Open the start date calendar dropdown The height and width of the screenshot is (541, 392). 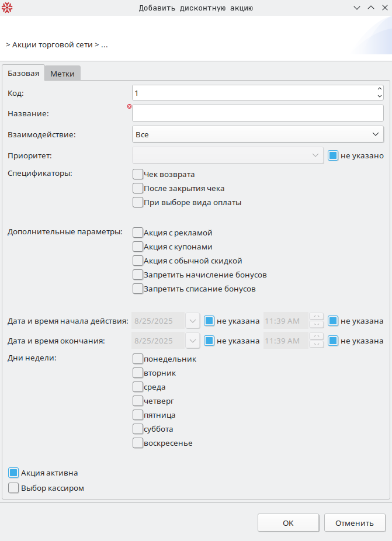pyautogui.click(x=193, y=321)
